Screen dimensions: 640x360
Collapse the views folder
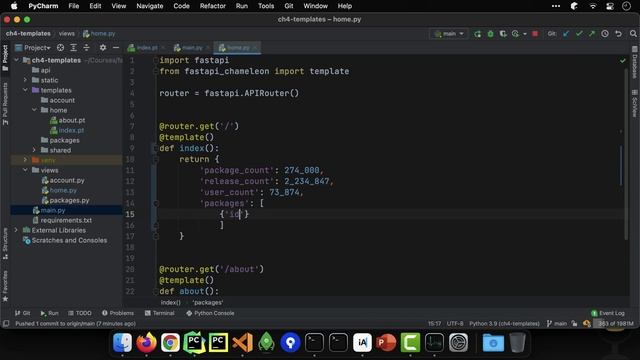[x=25, y=170]
